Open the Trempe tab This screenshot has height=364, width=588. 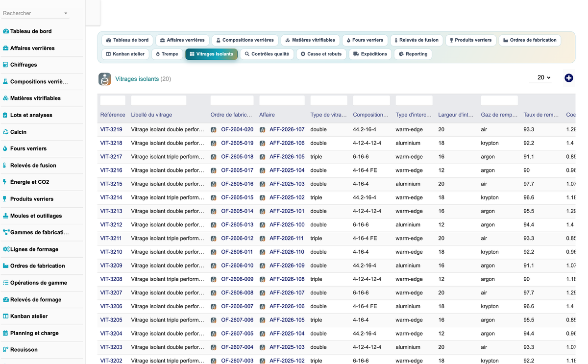(167, 54)
